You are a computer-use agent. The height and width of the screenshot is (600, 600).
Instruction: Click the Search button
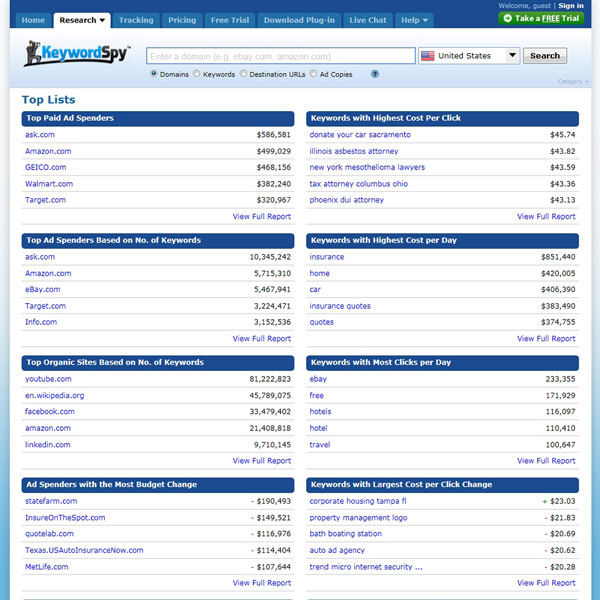tap(545, 56)
